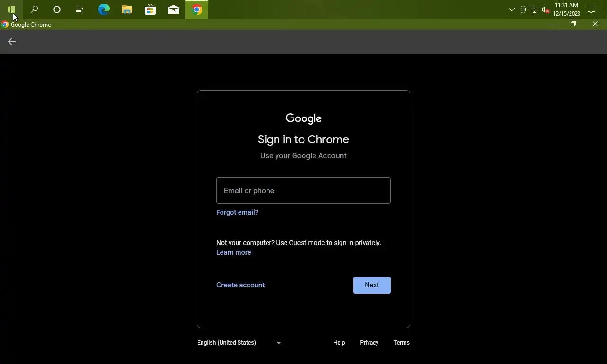Show hidden system tray icons
Screen dimensions: 607x364
511,9
